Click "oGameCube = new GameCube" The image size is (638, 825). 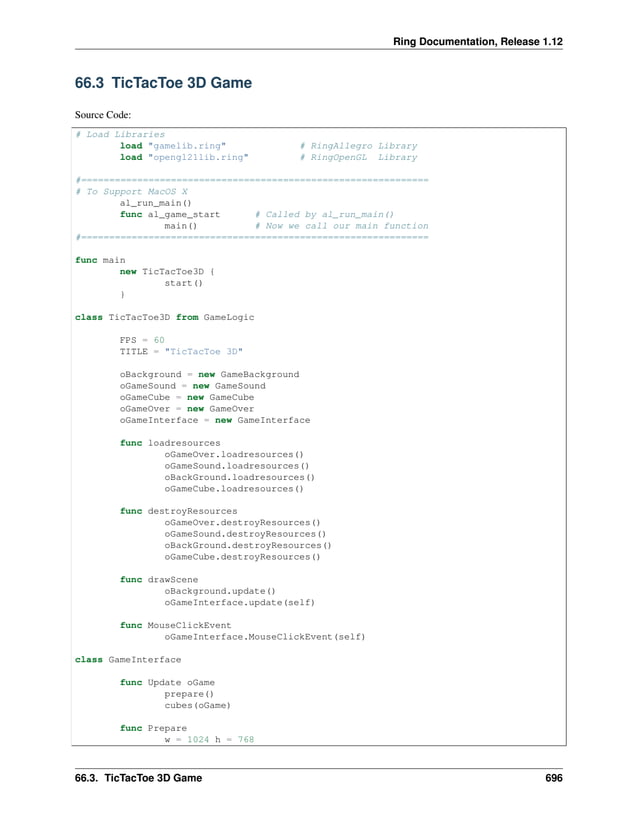click(187, 398)
